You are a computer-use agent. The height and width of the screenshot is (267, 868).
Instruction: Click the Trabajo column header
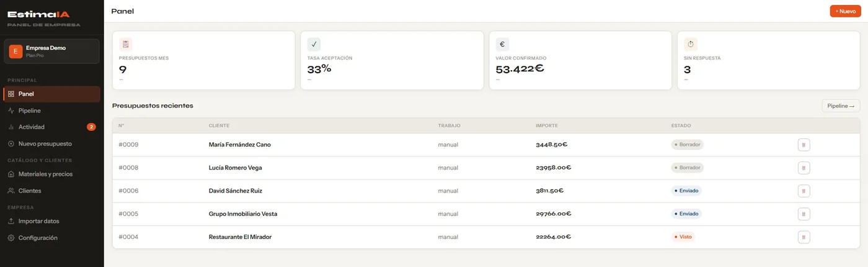tap(449, 125)
